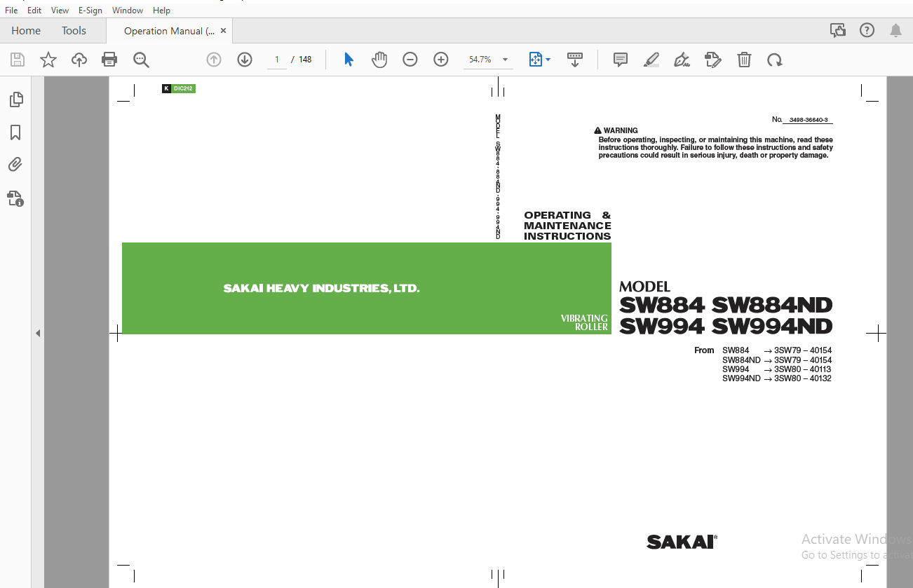The image size is (913, 588).
Task: Select the highlighter pen tool
Action: click(x=651, y=60)
